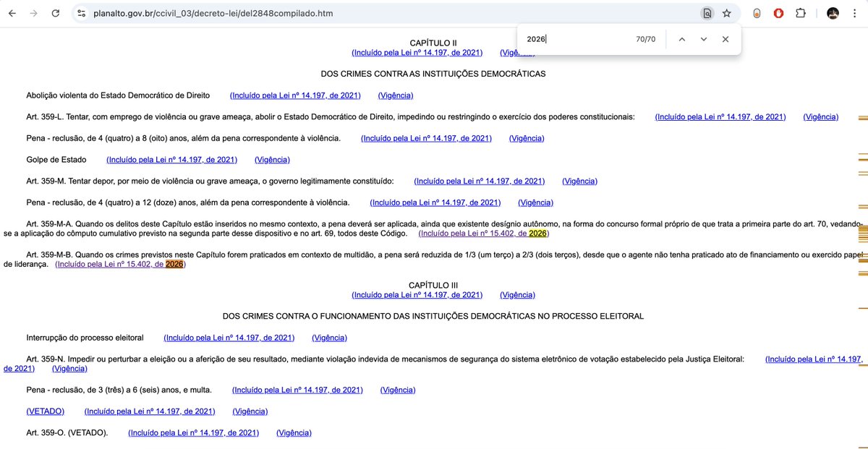Viewport: 868px width, 449px height.
Task: Open Lei nº 14.197 link under CAPÍTULO III
Action: 417,295
